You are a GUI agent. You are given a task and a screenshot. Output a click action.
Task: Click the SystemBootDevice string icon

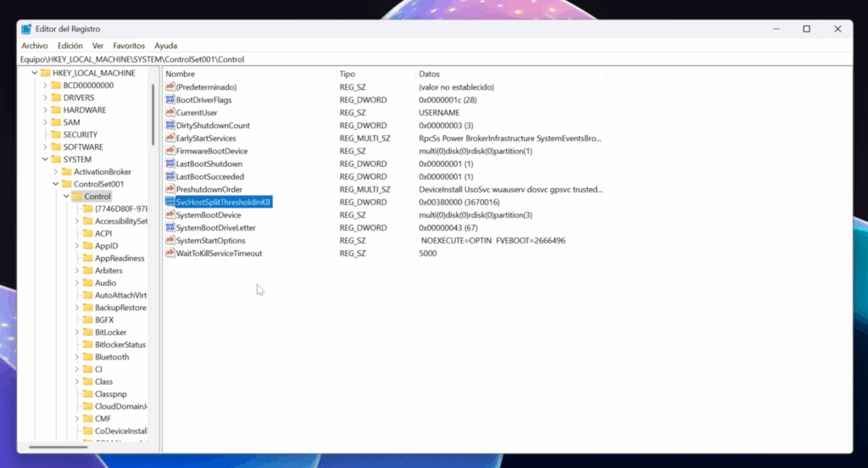click(170, 214)
